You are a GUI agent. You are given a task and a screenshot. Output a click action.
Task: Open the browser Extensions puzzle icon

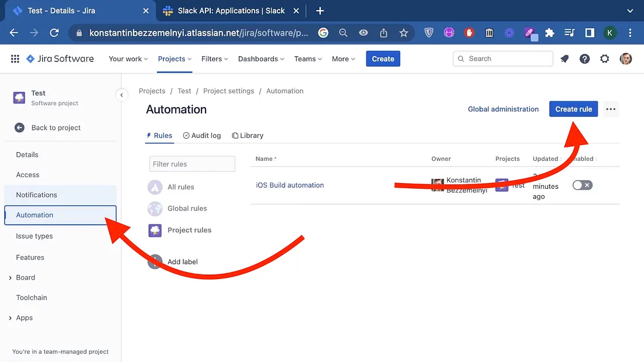coord(550,33)
